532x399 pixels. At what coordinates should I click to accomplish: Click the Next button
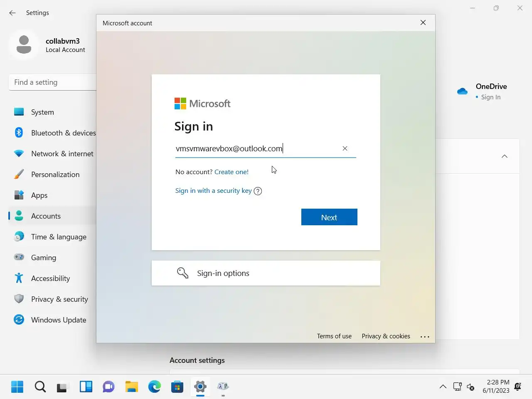(329, 217)
